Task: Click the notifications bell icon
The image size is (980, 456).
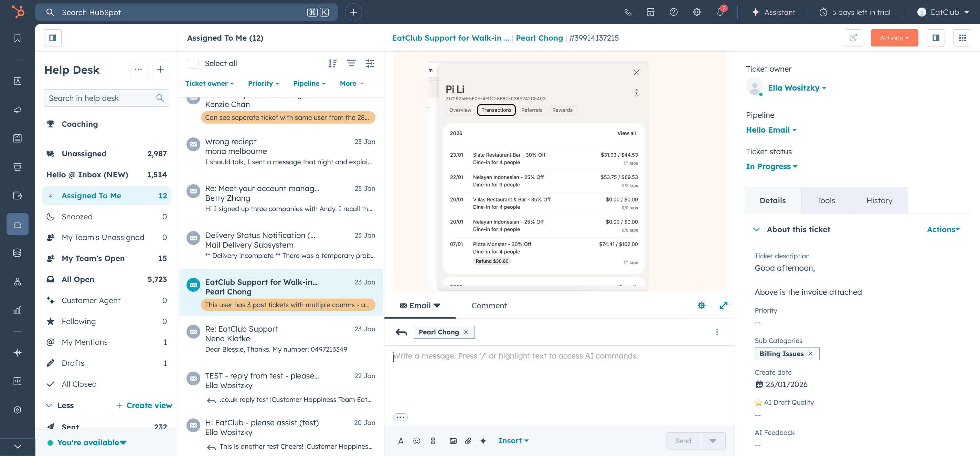Action: pyautogui.click(x=720, y=12)
